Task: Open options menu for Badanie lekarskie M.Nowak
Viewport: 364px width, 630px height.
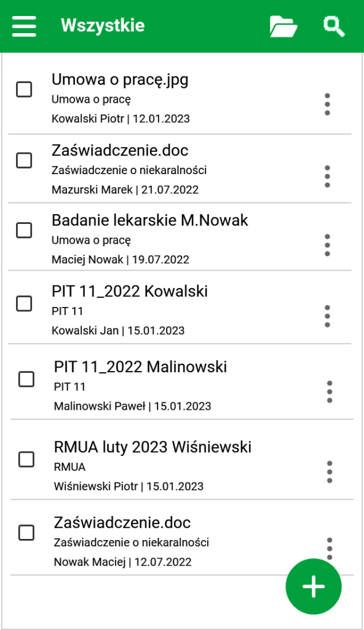Action: [x=327, y=244]
